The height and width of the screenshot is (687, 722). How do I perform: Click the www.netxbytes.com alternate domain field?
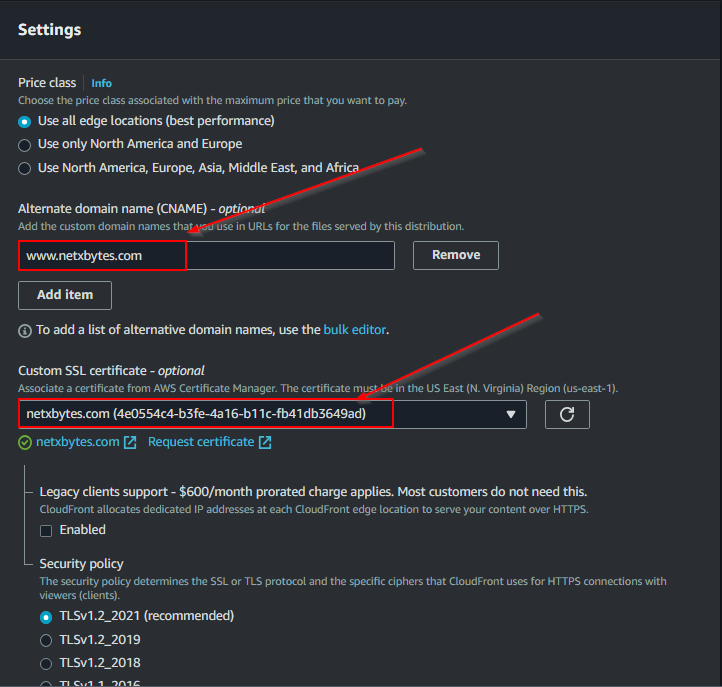206,255
